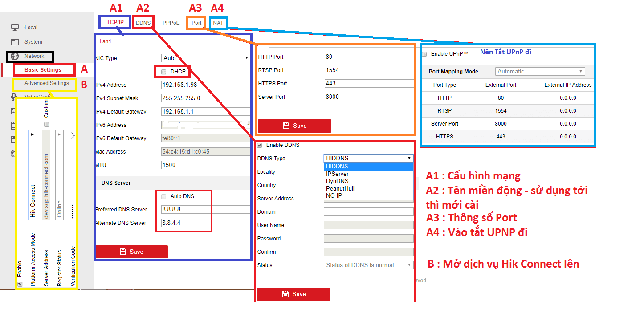Toggle the Enable UPnP checkbox
644x309 pixels.
[424, 54]
